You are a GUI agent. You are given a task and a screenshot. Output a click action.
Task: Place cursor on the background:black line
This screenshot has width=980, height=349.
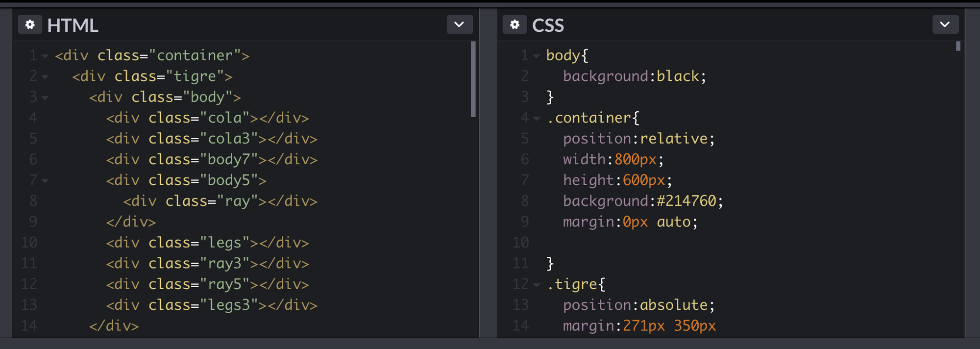tap(634, 76)
